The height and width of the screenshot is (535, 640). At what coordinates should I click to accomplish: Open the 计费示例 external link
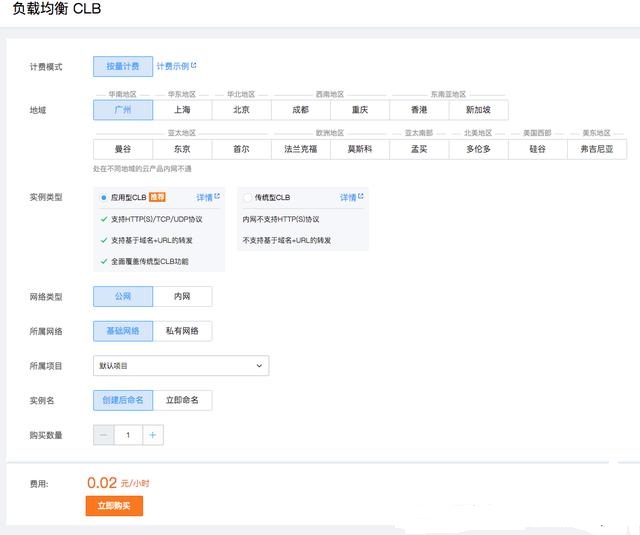[x=176, y=66]
